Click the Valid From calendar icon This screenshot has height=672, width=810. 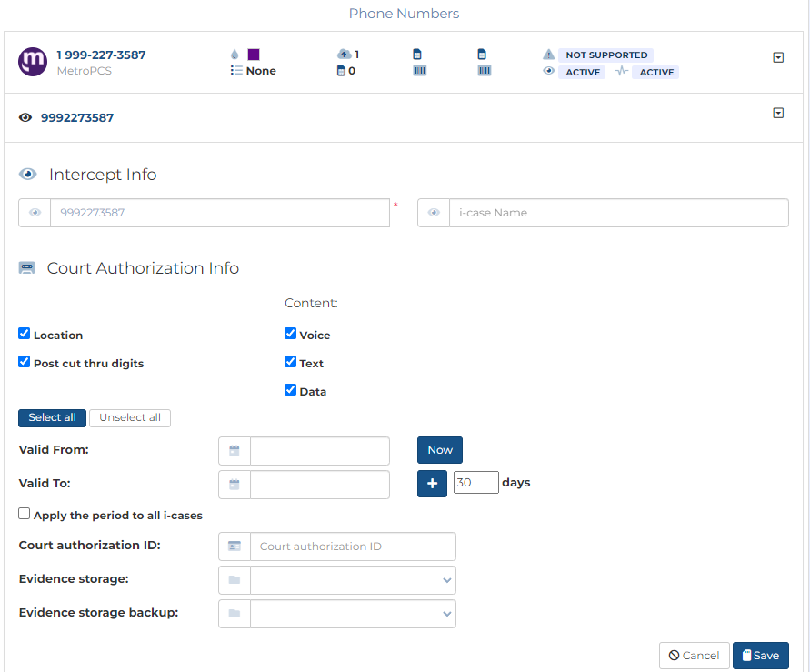click(x=235, y=451)
